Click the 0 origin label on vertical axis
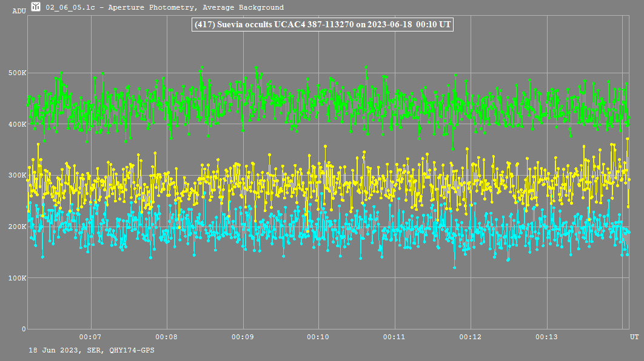This screenshot has height=361, width=644. 24,329
